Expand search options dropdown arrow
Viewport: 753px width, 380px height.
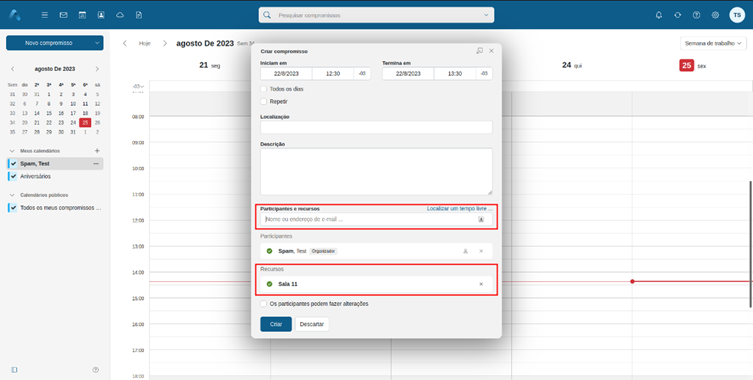click(486, 15)
